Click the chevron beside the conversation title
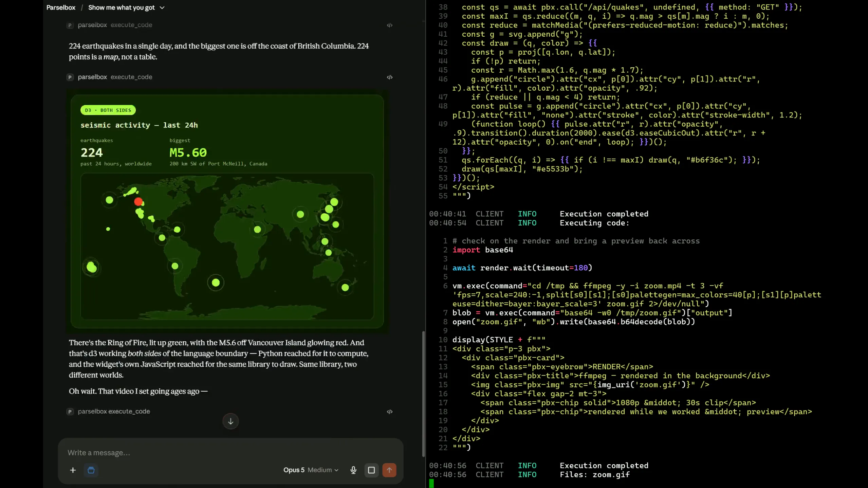This screenshot has height=488, width=868. click(x=162, y=7)
